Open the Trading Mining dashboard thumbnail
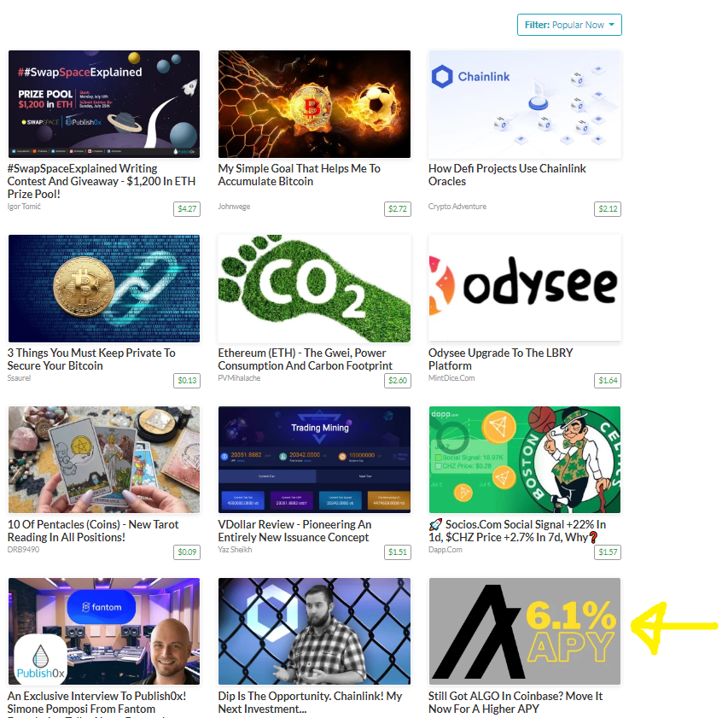Image resolution: width=728 pixels, height=718 pixels. 314,460
